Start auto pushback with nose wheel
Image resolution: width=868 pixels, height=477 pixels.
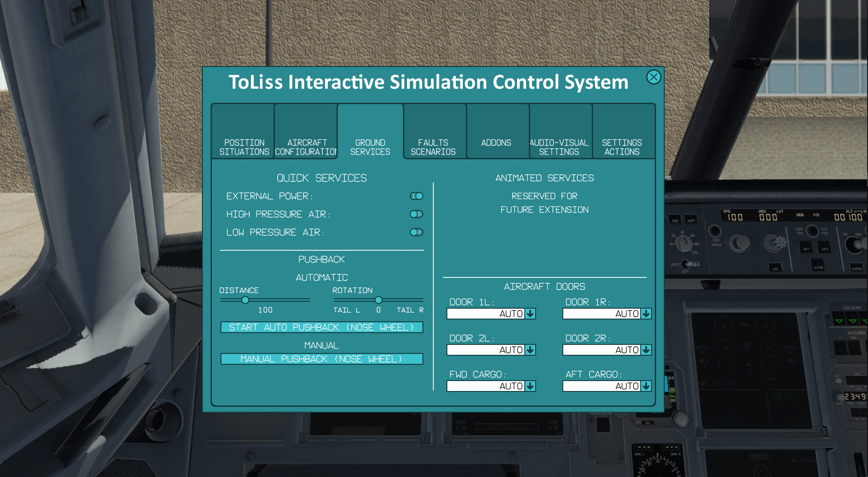(321, 327)
